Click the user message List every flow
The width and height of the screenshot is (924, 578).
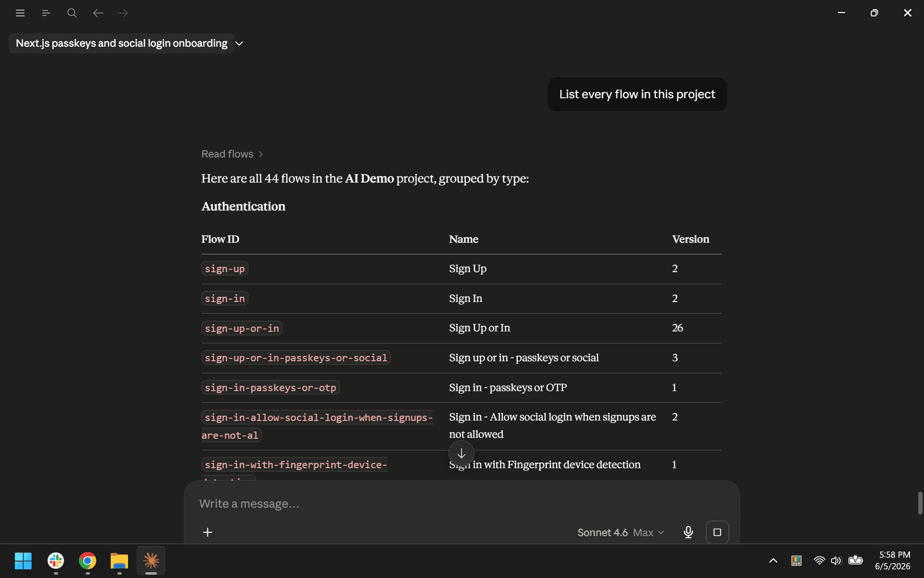coord(637,94)
